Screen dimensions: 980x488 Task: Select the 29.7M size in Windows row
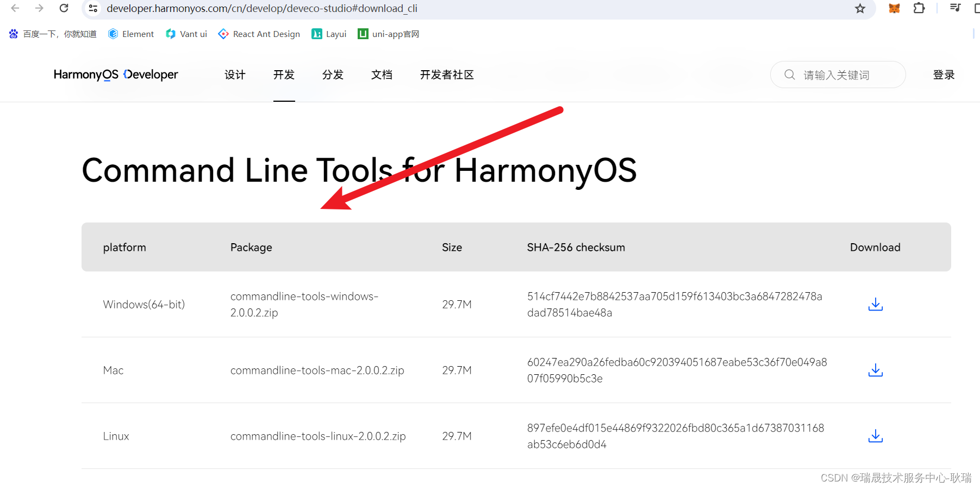pos(457,305)
